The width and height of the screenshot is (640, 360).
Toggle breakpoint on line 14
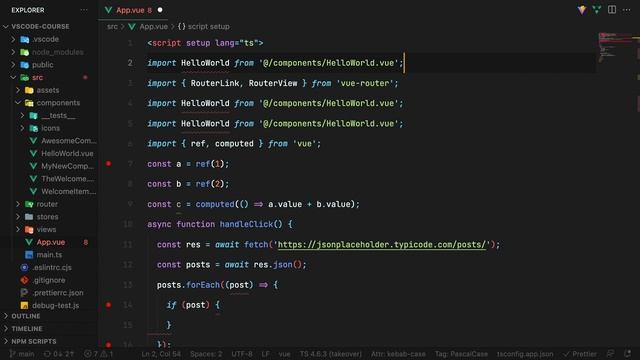pos(108,305)
